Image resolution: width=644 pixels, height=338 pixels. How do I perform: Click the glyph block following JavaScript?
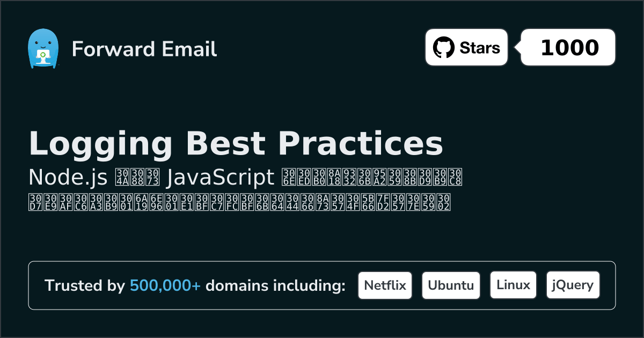pos(371,177)
